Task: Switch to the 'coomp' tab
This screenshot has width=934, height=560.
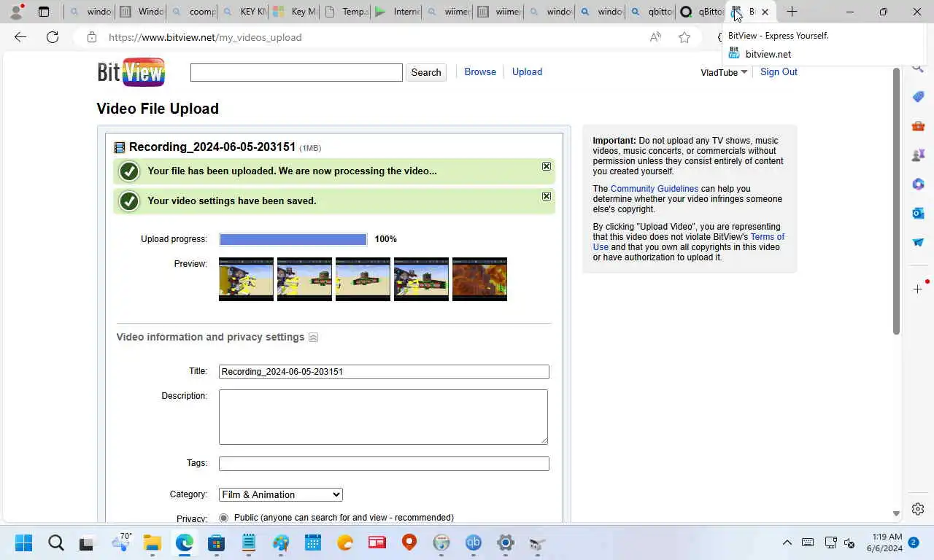Action: 192,12
